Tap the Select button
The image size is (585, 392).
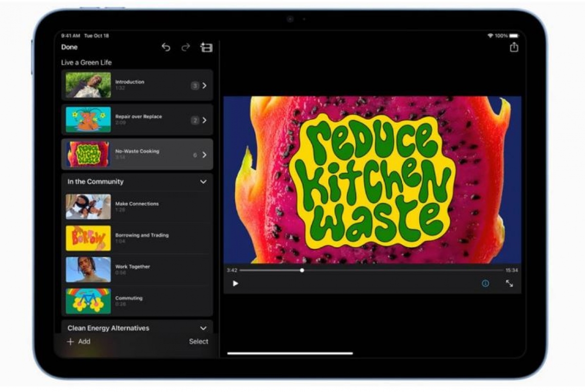pos(198,341)
